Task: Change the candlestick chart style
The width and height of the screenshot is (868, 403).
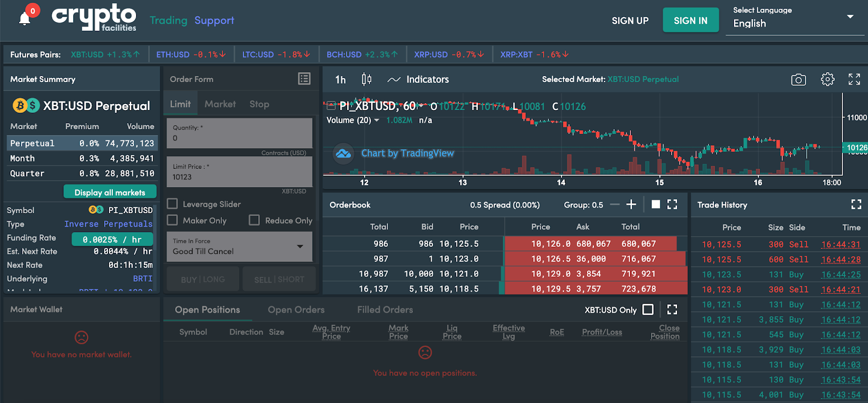Action: pyautogui.click(x=367, y=79)
